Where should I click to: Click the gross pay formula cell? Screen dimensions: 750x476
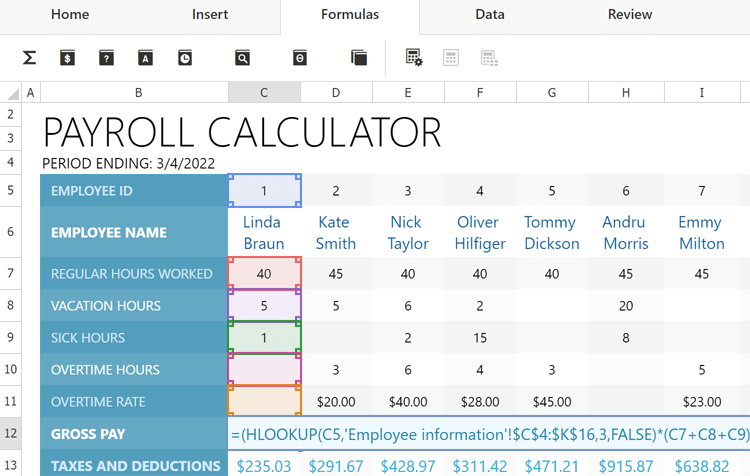(264, 435)
